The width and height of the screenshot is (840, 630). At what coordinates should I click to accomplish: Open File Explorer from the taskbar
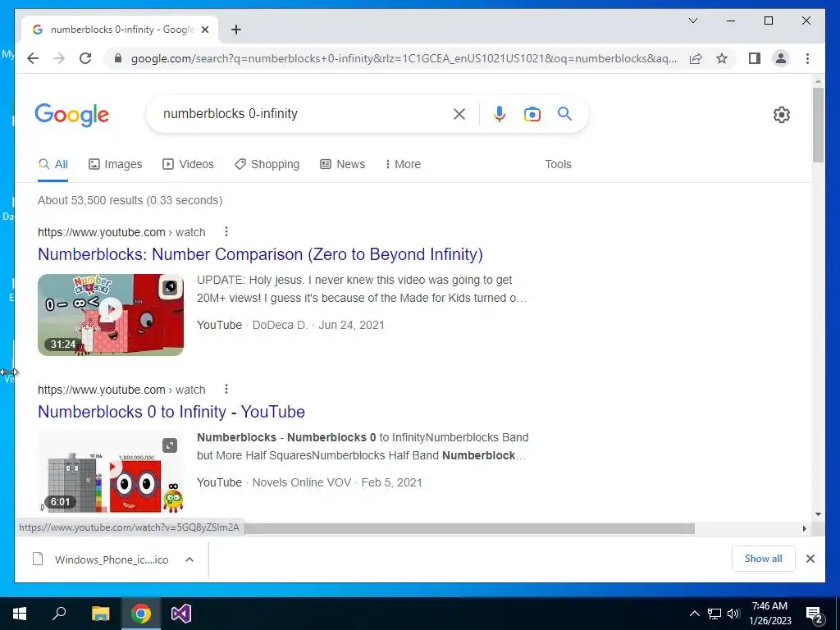[x=100, y=614]
